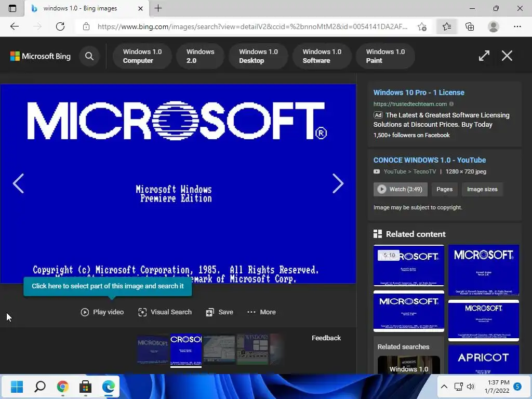
Task: Open Microsoft Store from taskbar
Action: (86, 387)
